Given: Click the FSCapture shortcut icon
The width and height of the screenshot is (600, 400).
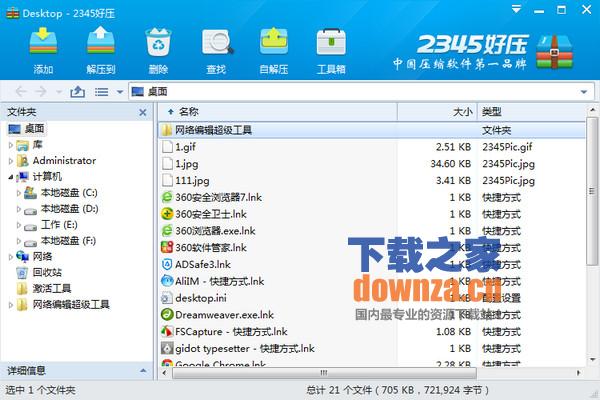Looking at the screenshot, I should tap(167, 331).
